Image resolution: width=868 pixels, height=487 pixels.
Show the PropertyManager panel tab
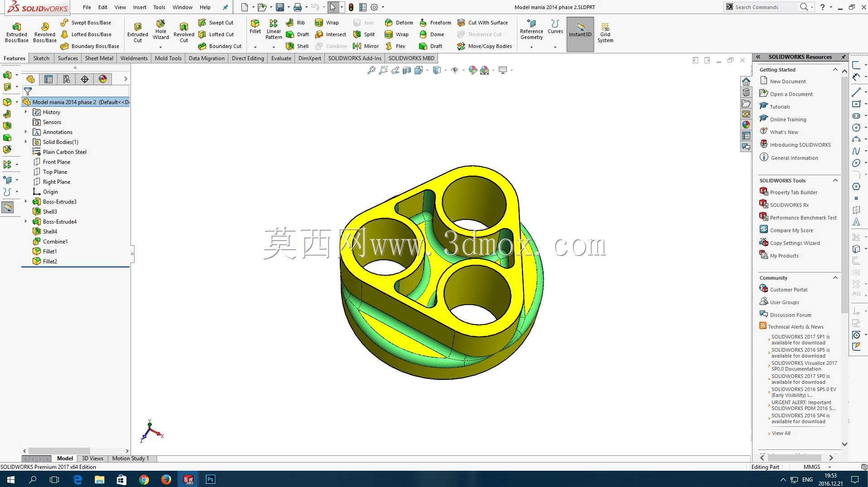click(48, 79)
